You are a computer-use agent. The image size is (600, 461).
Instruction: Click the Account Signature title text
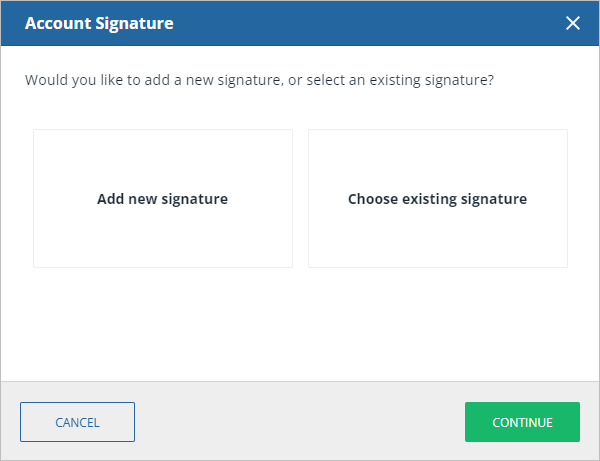pos(99,23)
